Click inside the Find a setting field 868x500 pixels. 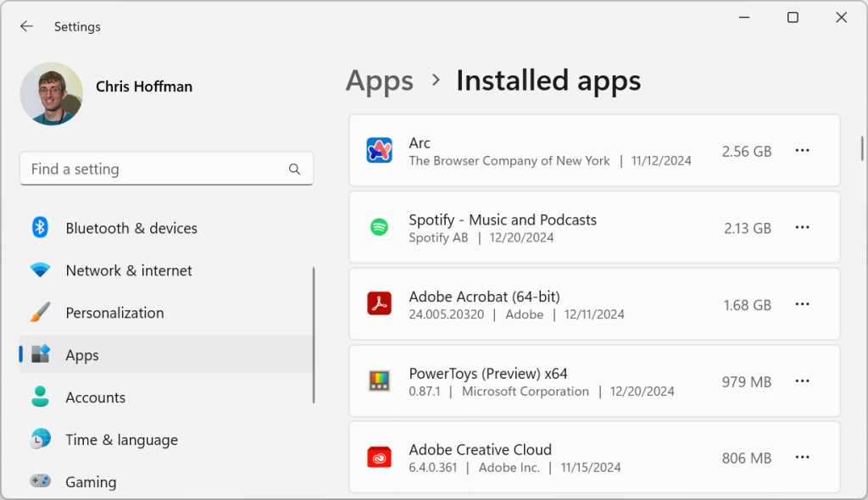(x=153, y=169)
